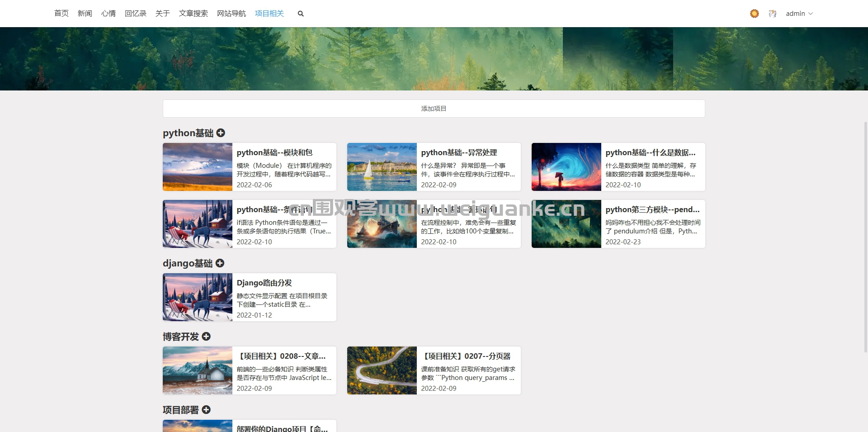This screenshot has height=432, width=868.
Task: Click the green forest thumbnail of pendulum card
Action: coord(566,224)
